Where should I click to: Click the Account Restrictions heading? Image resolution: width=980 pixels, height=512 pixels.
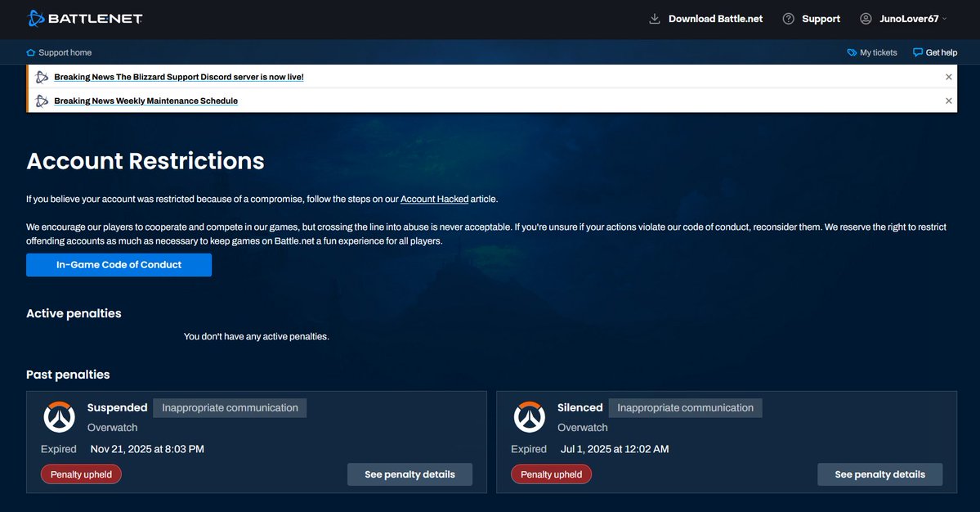[x=145, y=161]
